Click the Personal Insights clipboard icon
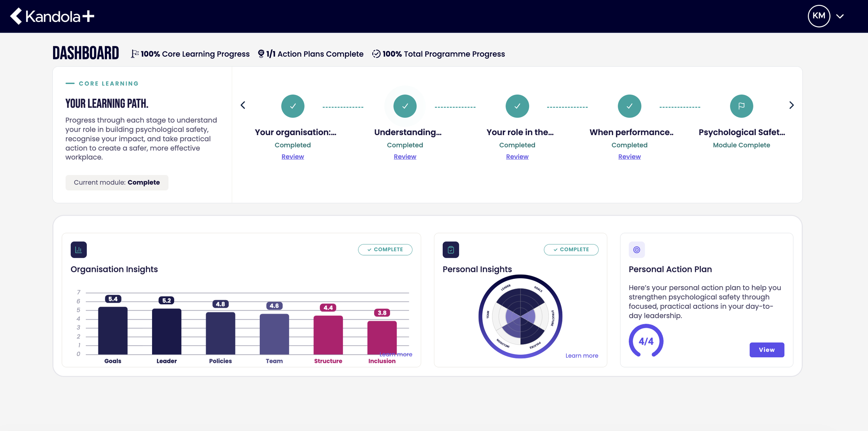This screenshot has width=868, height=431. tap(451, 250)
